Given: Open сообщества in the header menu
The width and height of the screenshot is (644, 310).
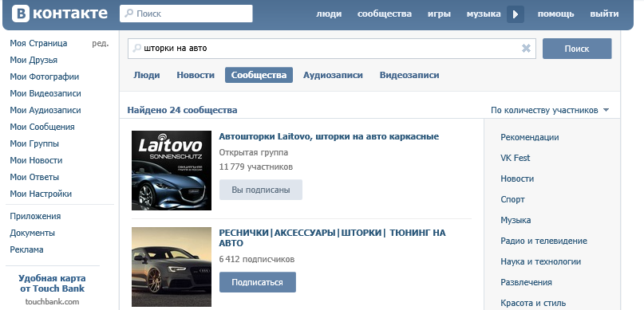Looking at the screenshot, I should [x=385, y=14].
